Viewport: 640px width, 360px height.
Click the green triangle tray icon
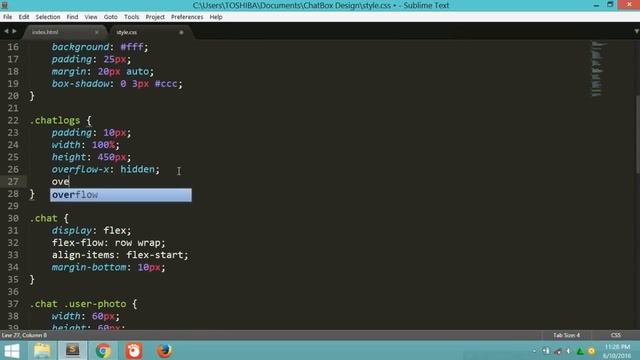[x=580, y=351]
